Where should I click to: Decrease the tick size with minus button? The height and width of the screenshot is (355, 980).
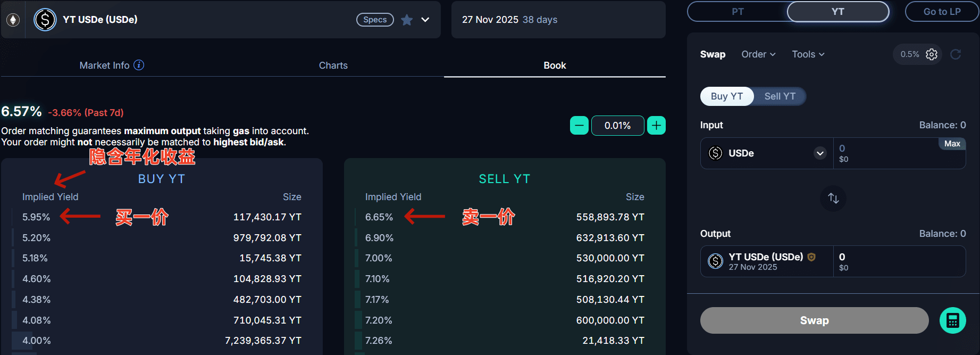(579, 126)
